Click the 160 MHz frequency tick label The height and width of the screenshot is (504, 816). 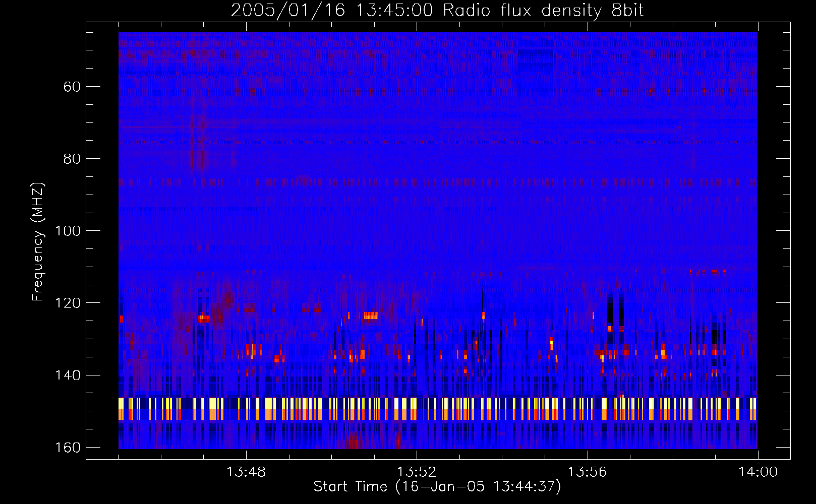tap(68, 447)
